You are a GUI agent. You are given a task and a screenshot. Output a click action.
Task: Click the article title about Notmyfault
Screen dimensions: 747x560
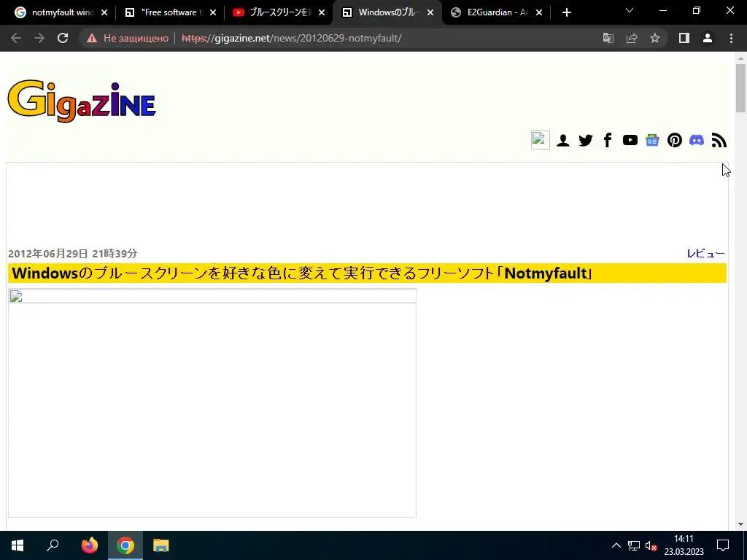click(302, 273)
